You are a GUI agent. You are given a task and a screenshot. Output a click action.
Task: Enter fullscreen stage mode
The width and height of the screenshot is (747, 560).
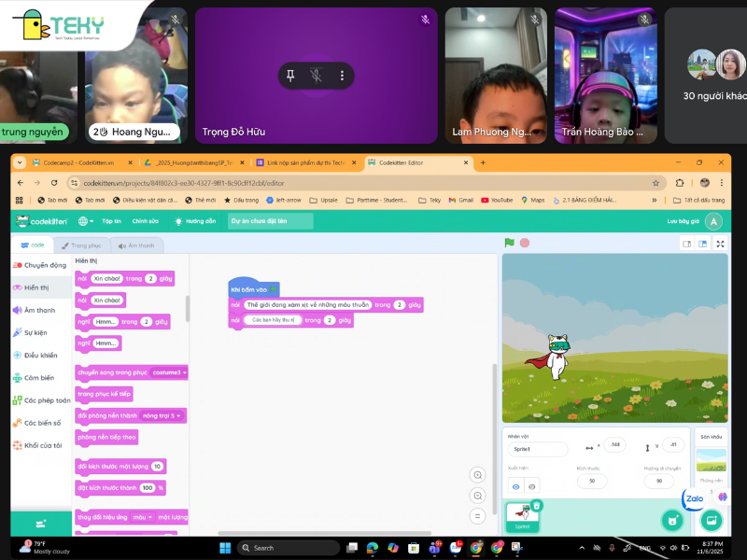(x=719, y=244)
